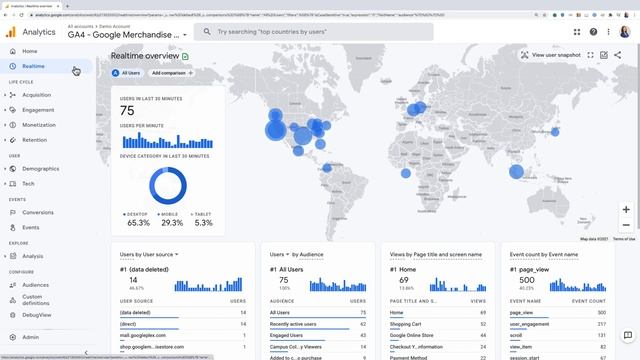The height and width of the screenshot is (360, 640).
Task: Click the large map bubble over California
Action: click(x=276, y=131)
